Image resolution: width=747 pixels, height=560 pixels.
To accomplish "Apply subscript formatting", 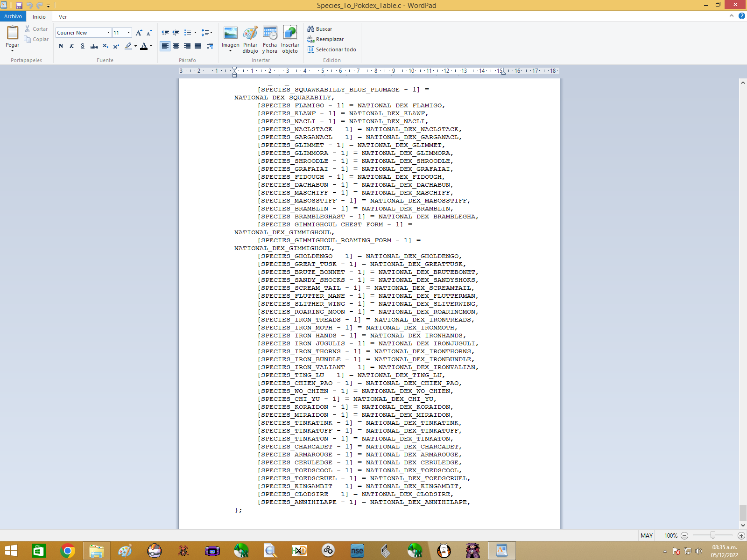I will click(x=105, y=46).
